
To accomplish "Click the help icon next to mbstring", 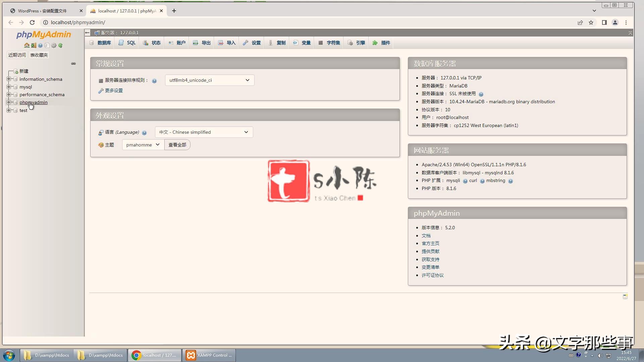I will click(511, 181).
